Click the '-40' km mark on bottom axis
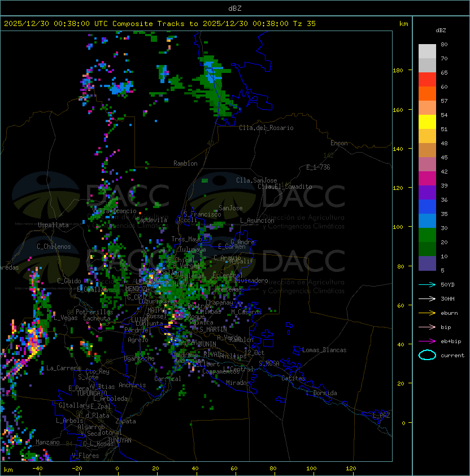Viewport: 470px width, 476px height. (37, 469)
